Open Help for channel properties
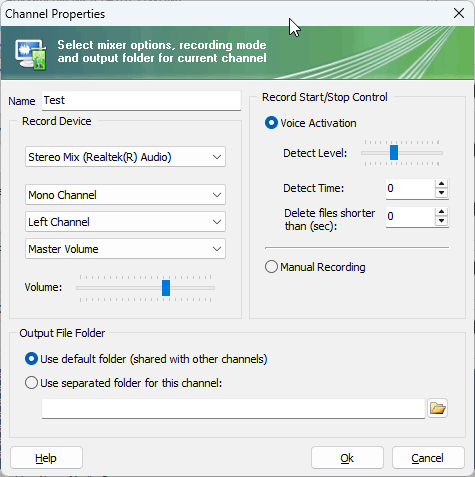Image resolution: width=475 pixels, height=477 pixels. tap(46, 458)
